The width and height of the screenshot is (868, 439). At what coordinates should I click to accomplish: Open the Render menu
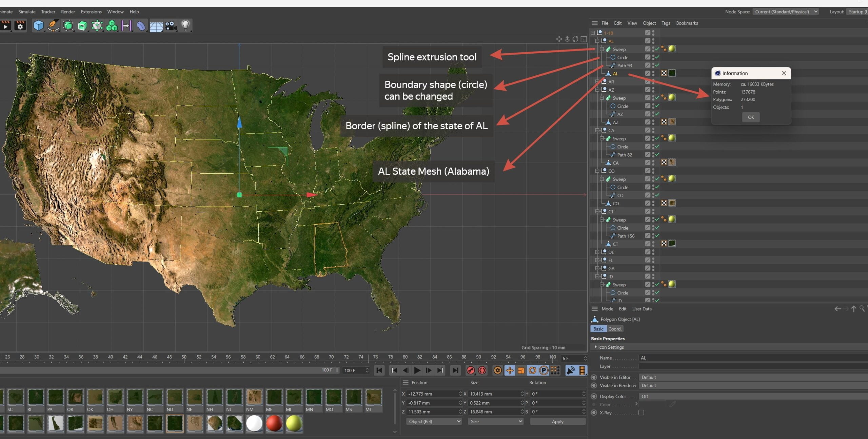(x=68, y=12)
